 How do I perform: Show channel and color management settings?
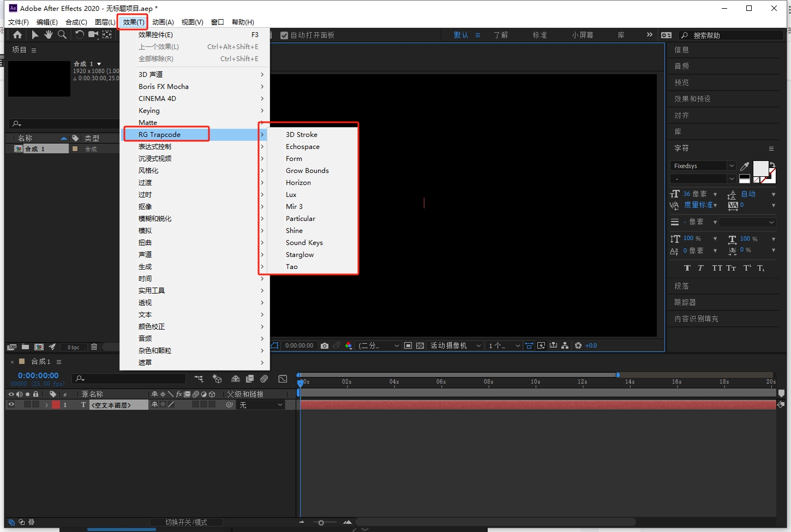348,345
